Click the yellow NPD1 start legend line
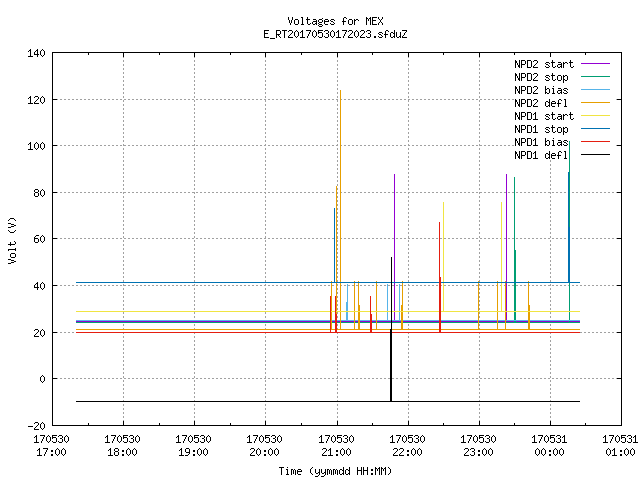This screenshot has height=480, width=640. (x=596, y=116)
